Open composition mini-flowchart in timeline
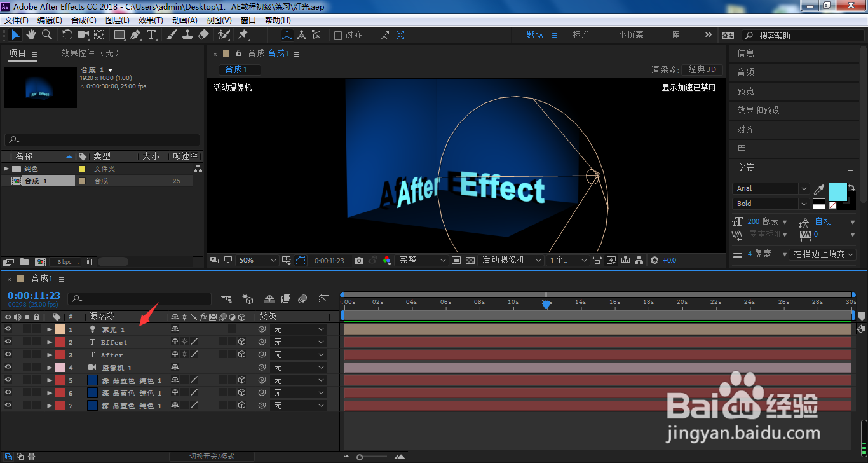Screen dimensions: 868x463 (x=226, y=299)
